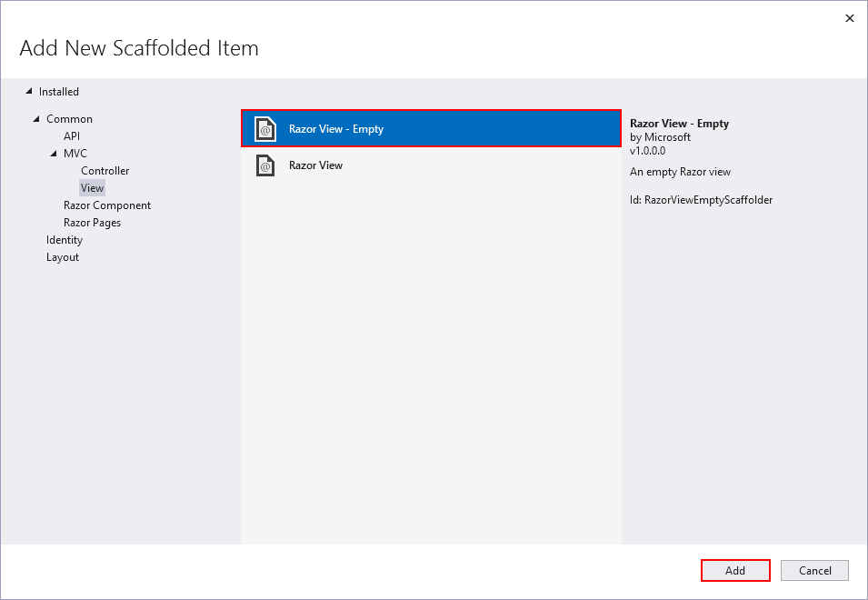Click the Razor View - Empty document icon

click(264, 128)
